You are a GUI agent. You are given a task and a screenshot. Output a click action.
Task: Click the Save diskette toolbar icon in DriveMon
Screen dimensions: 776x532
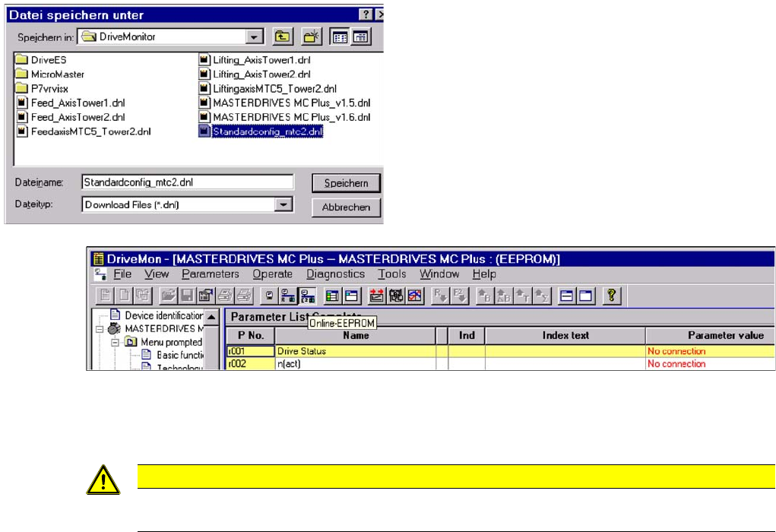pyautogui.click(x=187, y=296)
